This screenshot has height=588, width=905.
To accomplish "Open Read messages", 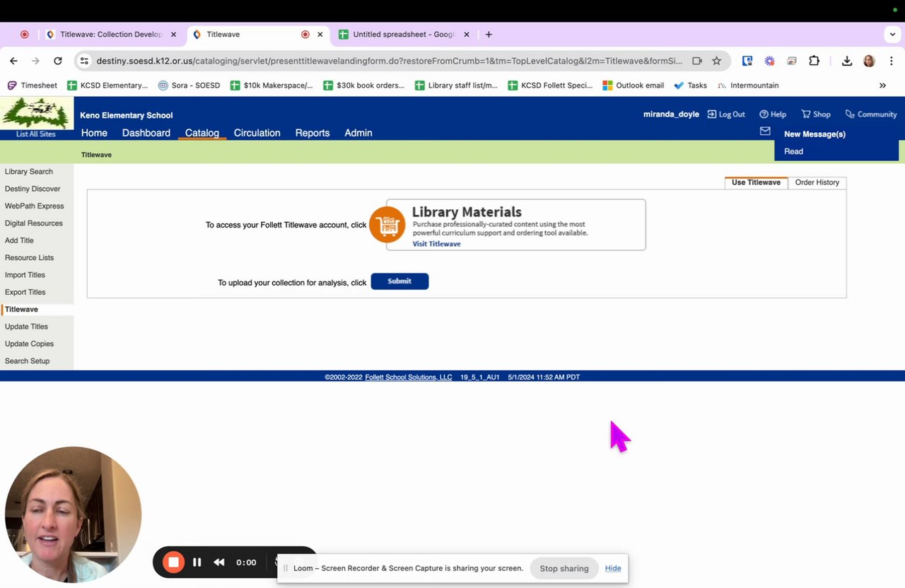I will coord(793,151).
